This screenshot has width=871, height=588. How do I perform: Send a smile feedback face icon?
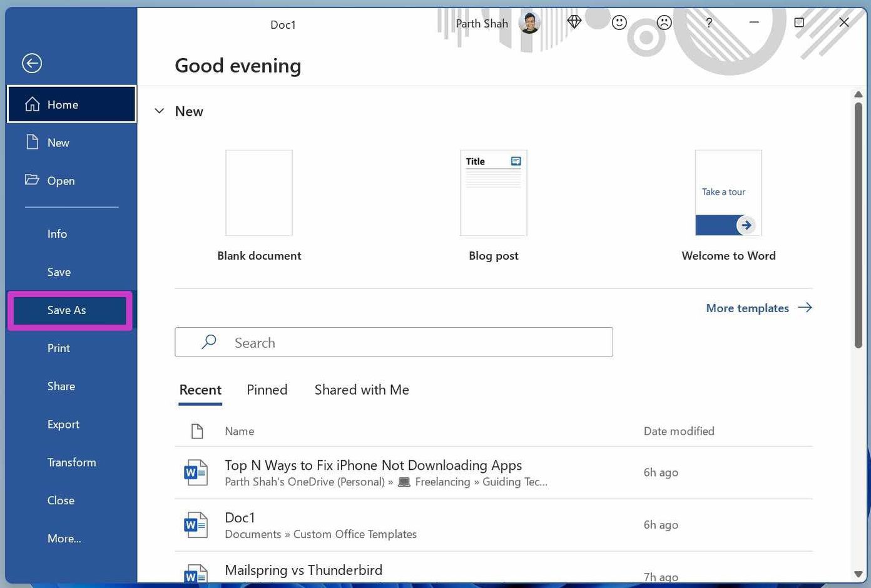(619, 23)
